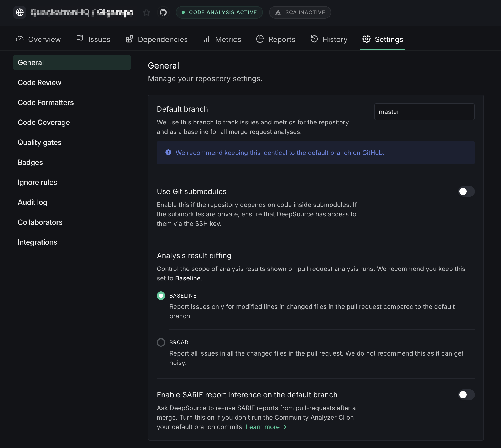Open the Integrations settings section

pyautogui.click(x=37, y=242)
